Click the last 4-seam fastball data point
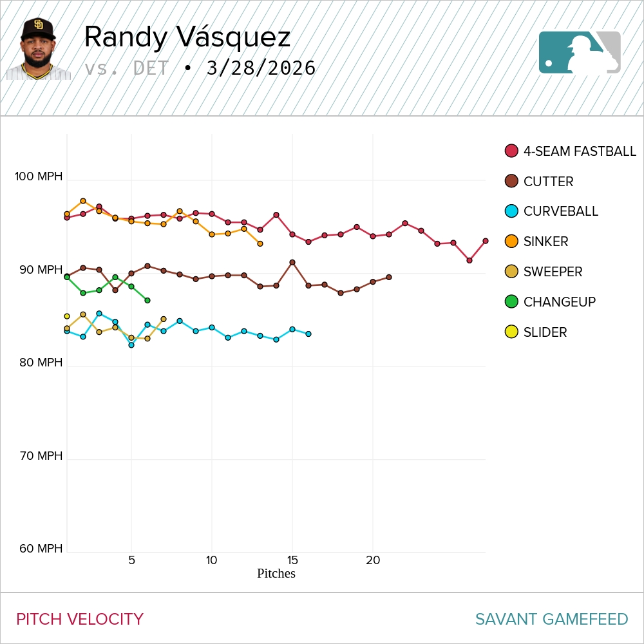 [486, 241]
